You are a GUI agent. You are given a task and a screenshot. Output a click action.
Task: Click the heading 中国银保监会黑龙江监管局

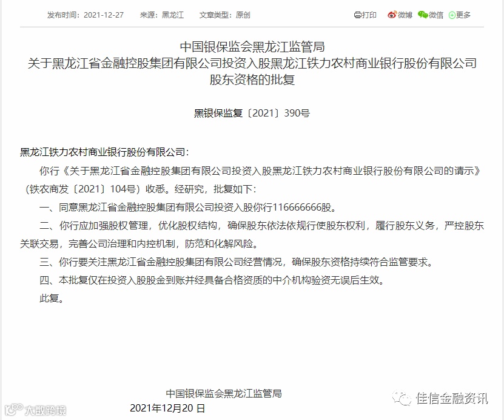point(252,47)
